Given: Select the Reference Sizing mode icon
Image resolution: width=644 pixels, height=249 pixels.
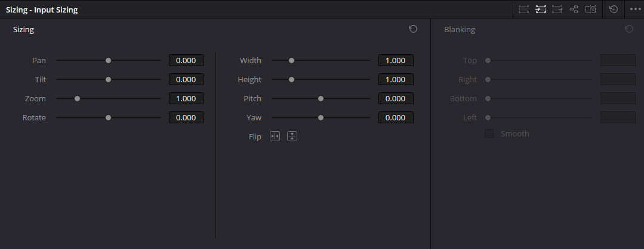Looking at the screenshot, I should click(591, 9).
